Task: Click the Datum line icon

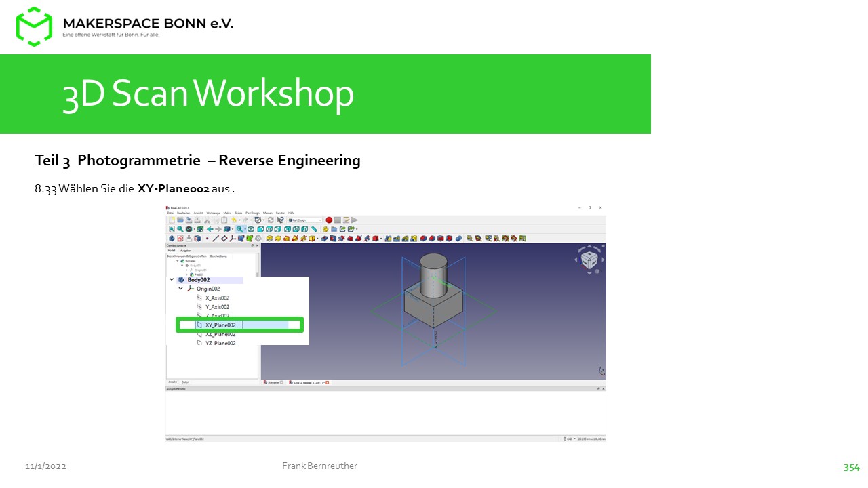Action: tap(216, 238)
